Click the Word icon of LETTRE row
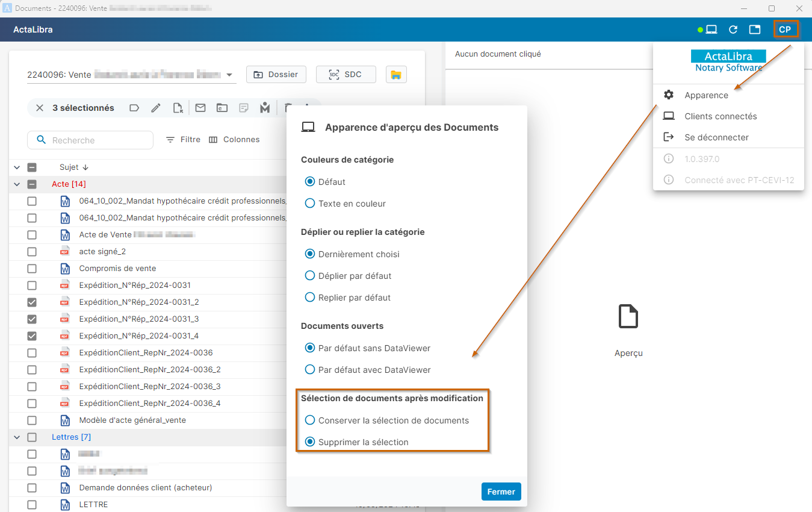812x512 pixels. [65, 504]
